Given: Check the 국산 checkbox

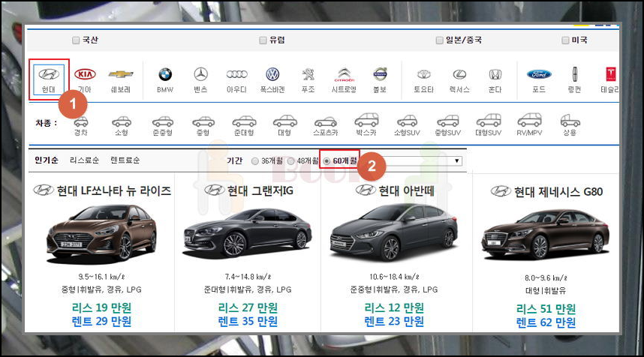Looking at the screenshot, I should (76, 40).
